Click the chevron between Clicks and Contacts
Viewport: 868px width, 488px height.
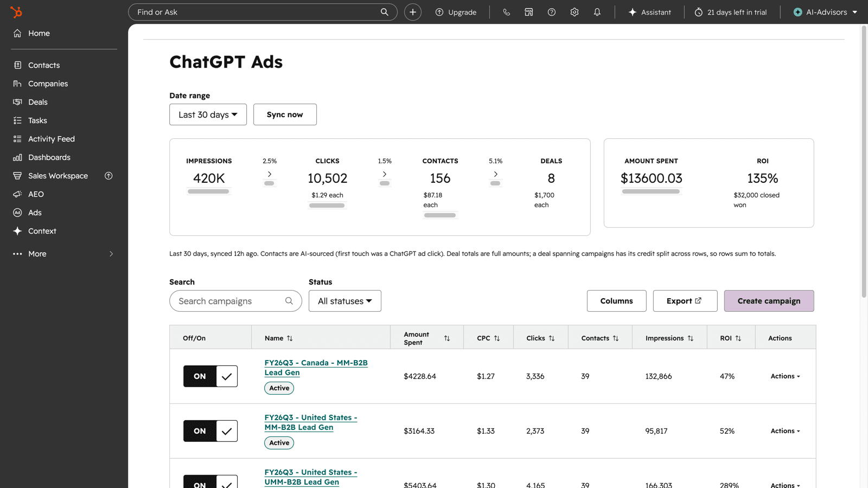[x=385, y=174]
